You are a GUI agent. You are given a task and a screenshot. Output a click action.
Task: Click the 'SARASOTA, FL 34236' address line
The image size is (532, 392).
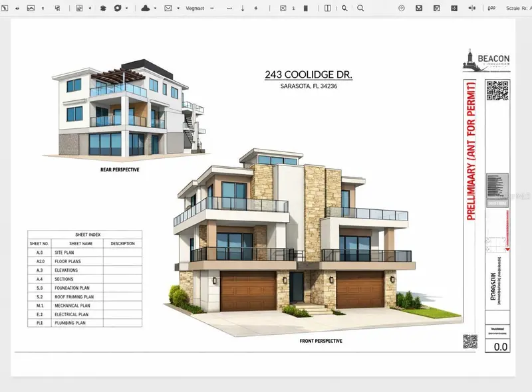(x=309, y=86)
